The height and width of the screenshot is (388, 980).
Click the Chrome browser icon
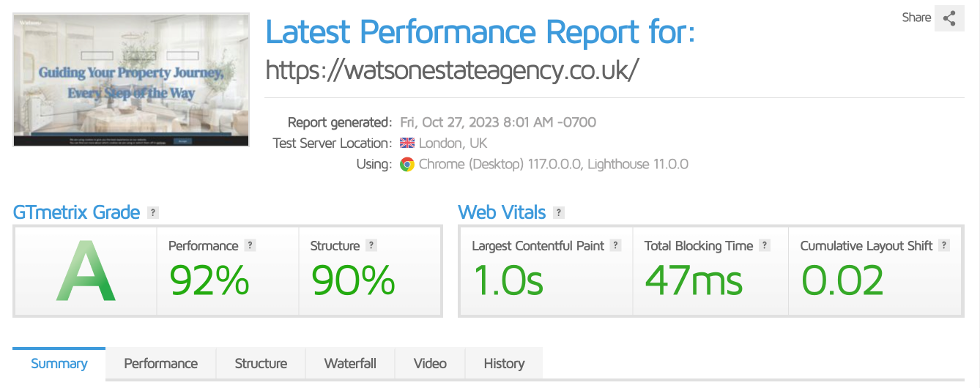tap(407, 165)
